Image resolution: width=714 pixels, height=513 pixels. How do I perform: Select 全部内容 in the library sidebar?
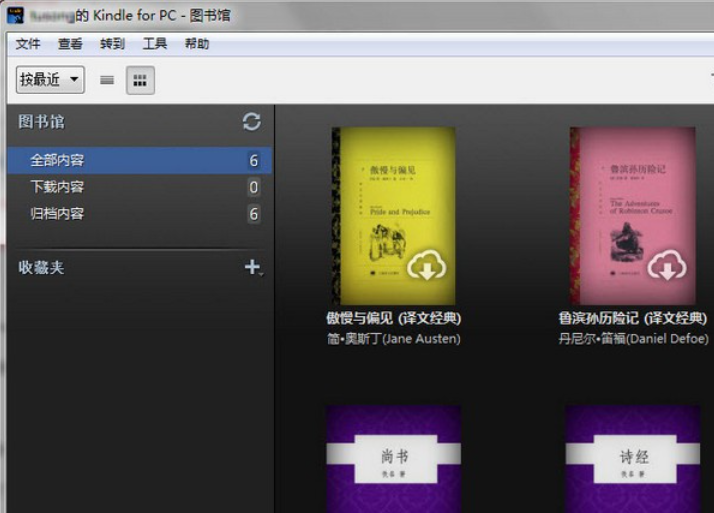click(x=139, y=160)
